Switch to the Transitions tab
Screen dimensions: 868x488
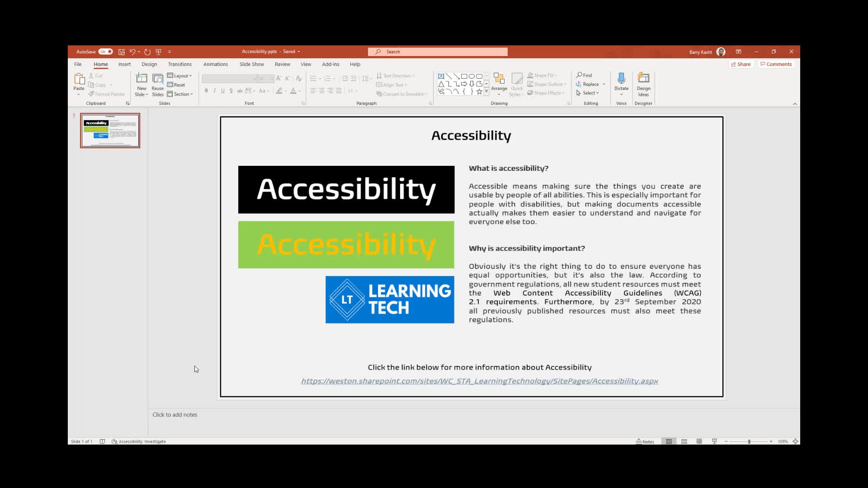(179, 64)
